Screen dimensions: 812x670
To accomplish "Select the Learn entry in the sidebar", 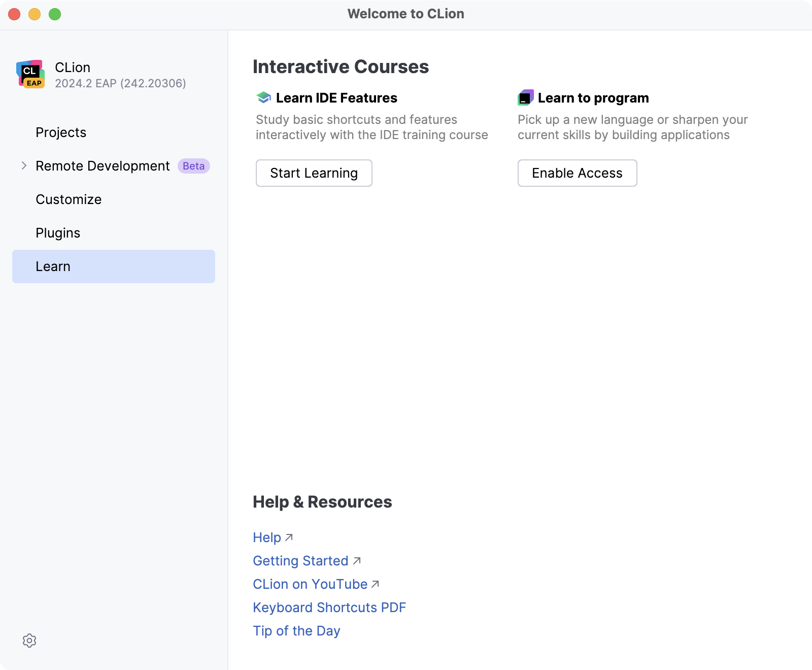I will point(53,266).
